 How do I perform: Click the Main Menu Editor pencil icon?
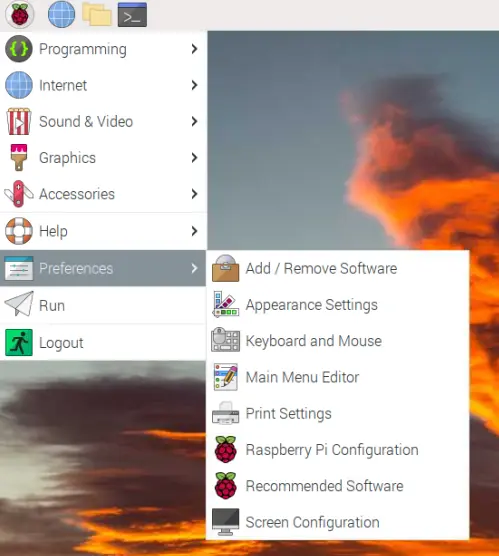pyautogui.click(x=226, y=377)
